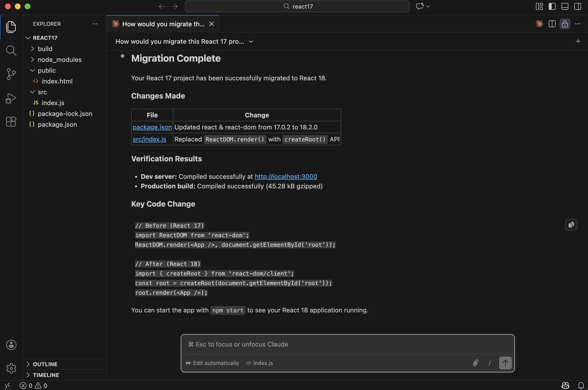This screenshot has width=588, height=390.
Task: Toggle the bottom panel visibility
Action: click(x=565, y=6)
